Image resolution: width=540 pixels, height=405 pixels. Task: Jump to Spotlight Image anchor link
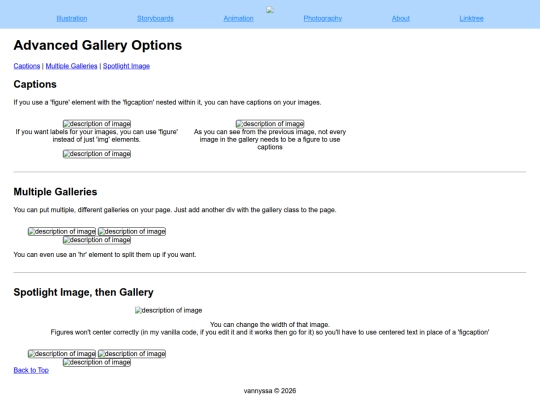126,66
